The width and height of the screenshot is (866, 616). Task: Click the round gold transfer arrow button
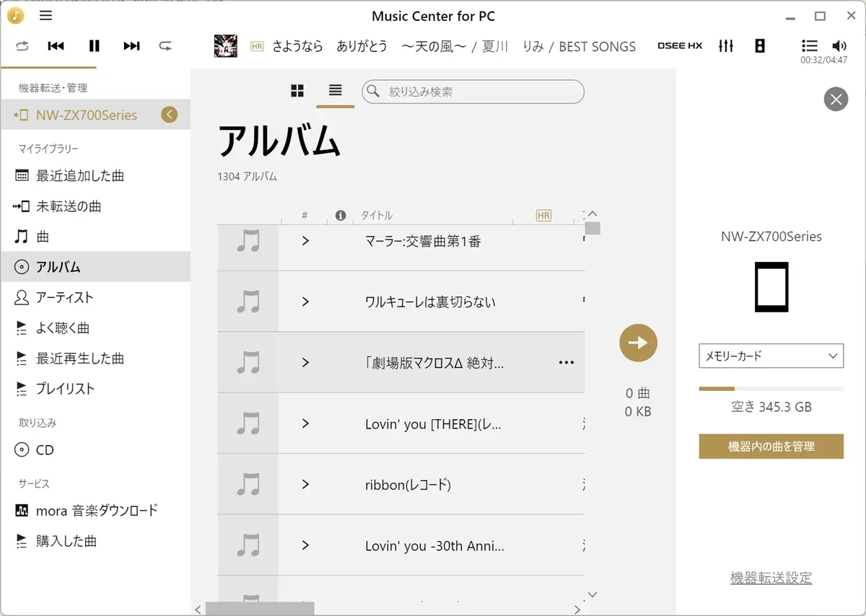639,343
